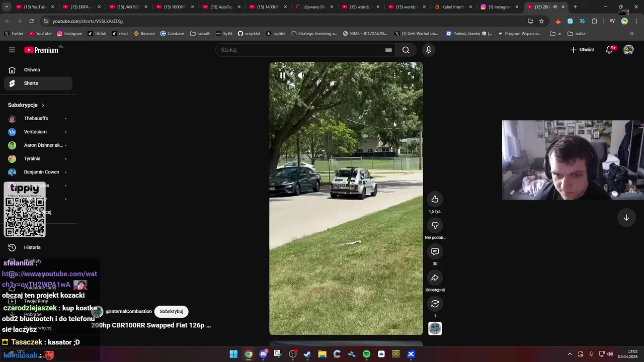The width and height of the screenshot is (644, 362).
Task: Mute the Short's volume speaker icon
Action: tap(300, 75)
